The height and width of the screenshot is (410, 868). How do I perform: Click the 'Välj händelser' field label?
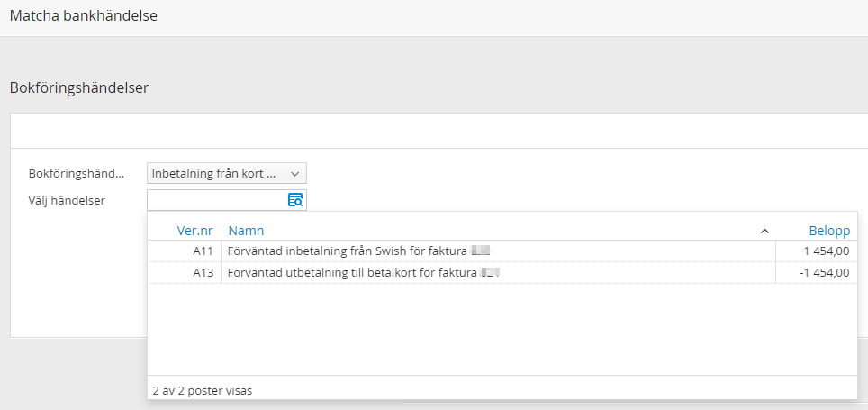[67, 200]
